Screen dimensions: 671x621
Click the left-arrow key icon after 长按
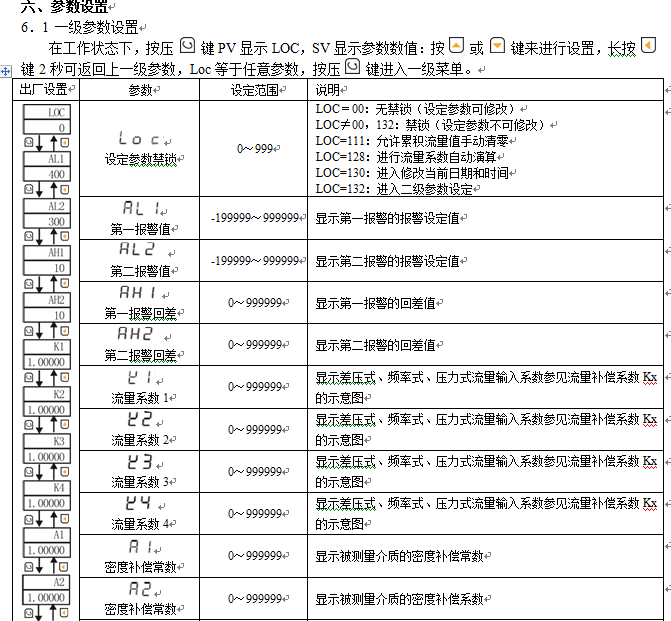(x=648, y=47)
